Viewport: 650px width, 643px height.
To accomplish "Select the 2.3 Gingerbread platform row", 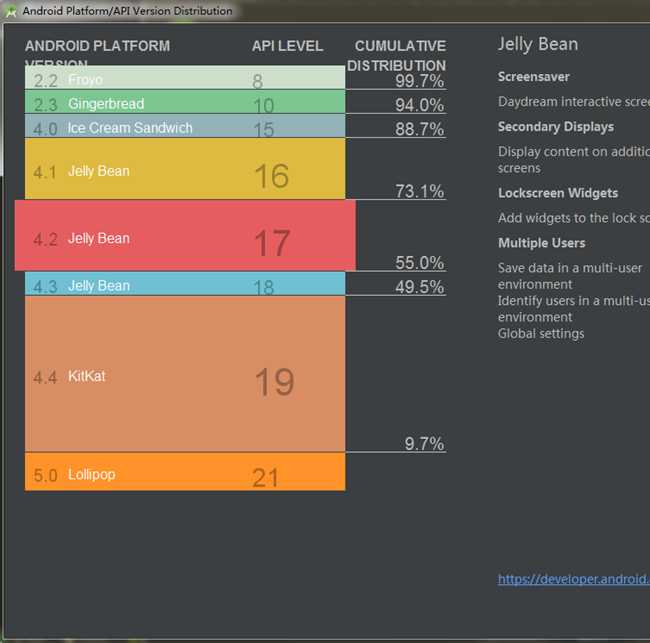I will (185, 102).
